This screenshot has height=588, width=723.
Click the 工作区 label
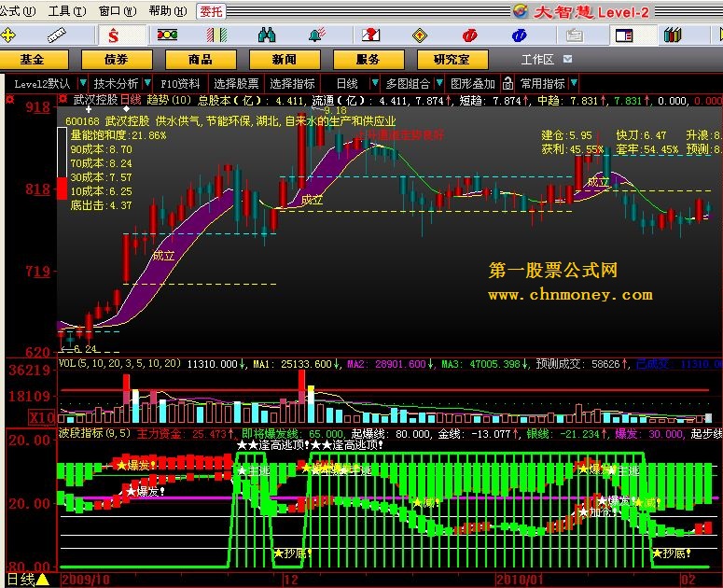tap(537, 60)
